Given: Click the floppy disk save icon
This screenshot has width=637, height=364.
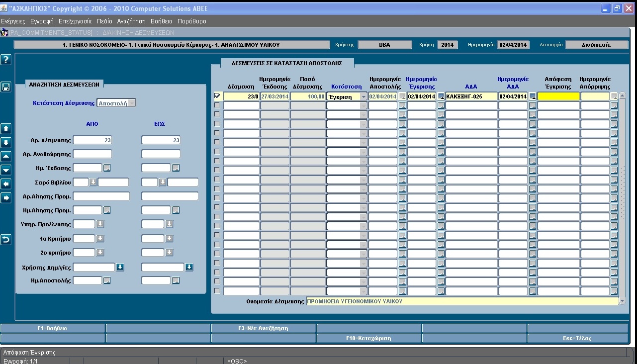Looking at the screenshot, I should (x=6, y=87).
